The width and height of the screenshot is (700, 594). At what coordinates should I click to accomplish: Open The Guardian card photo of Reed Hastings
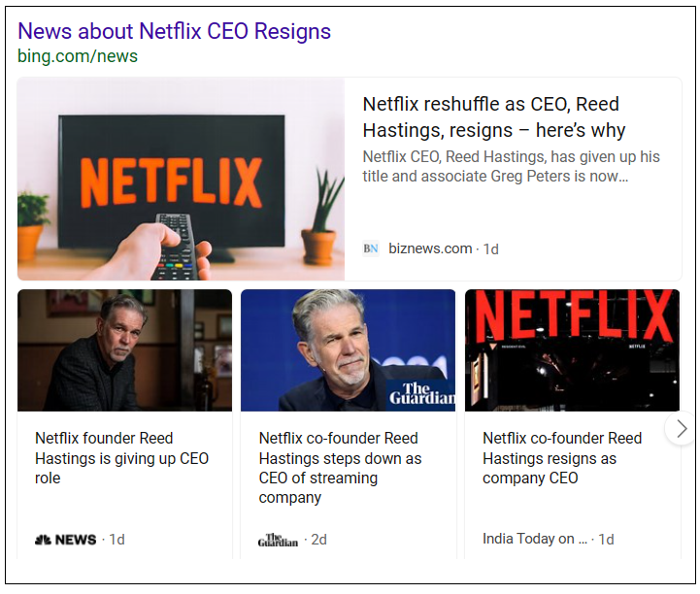(x=349, y=350)
